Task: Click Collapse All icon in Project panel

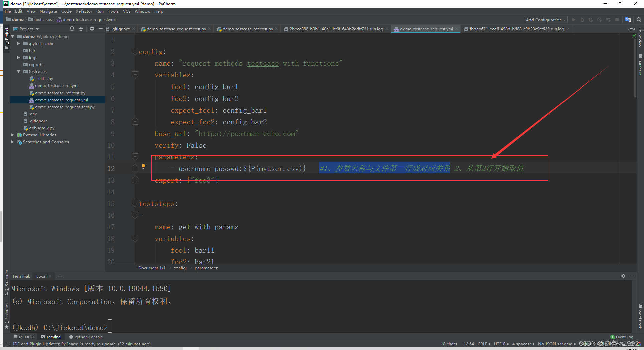Action: point(81,29)
